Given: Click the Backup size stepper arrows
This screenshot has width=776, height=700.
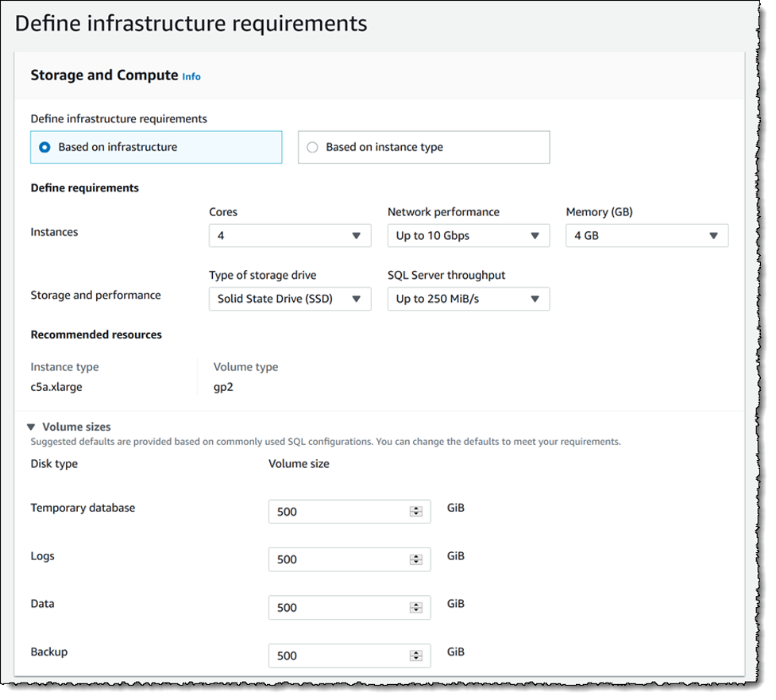Looking at the screenshot, I should (415, 656).
